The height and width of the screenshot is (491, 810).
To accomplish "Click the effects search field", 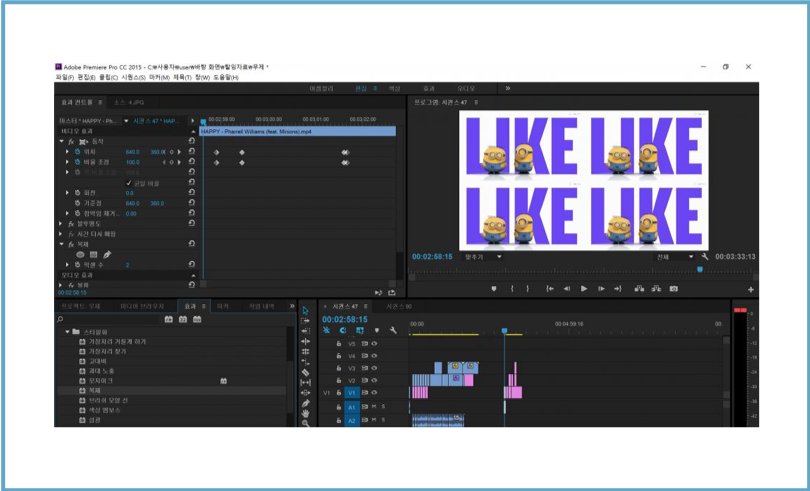I will tap(108, 320).
